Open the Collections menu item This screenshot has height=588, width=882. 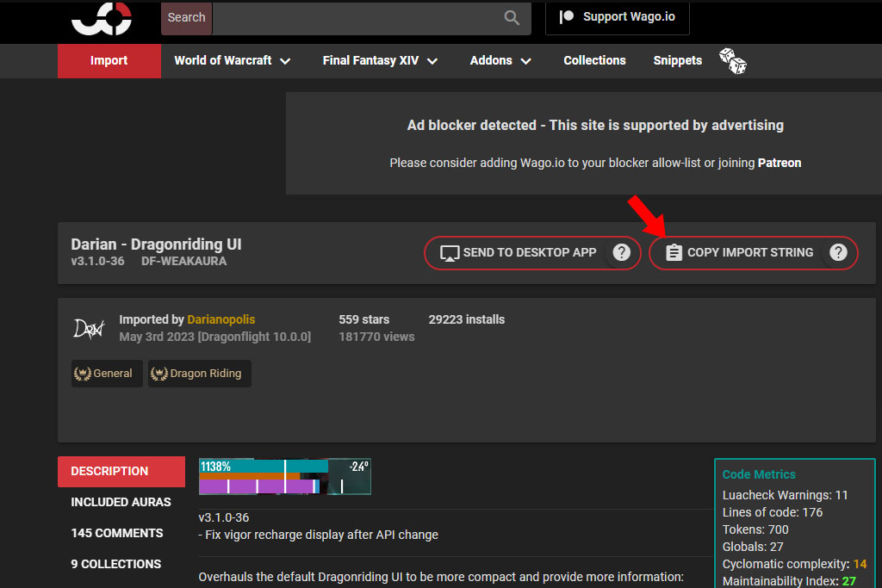coord(594,61)
